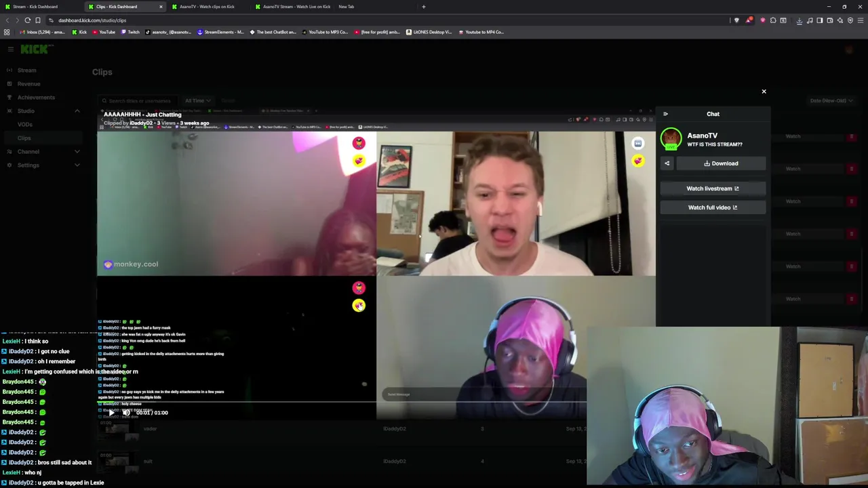Expand the Channel section chevron
This screenshot has height=488, width=868.
pyautogui.click(x=77, y=152)
